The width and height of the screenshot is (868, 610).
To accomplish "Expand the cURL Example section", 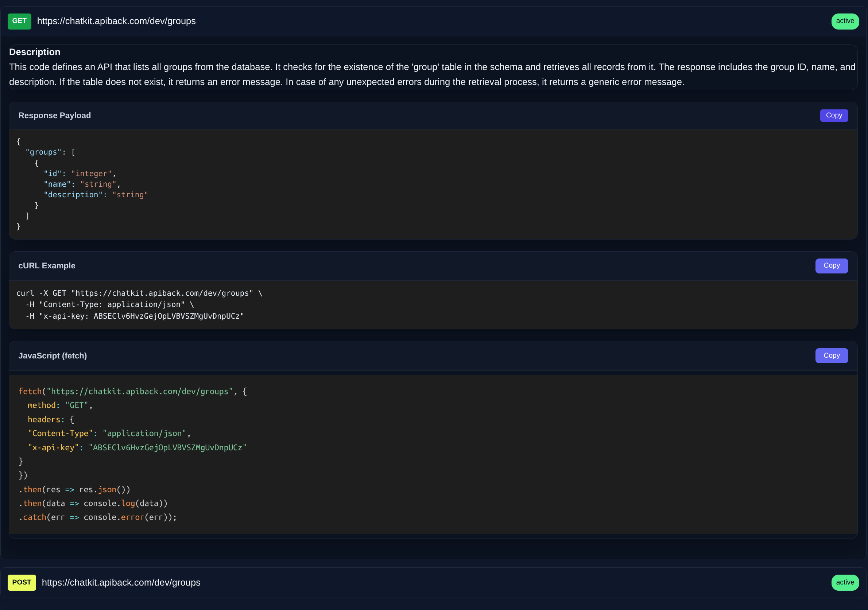I will coord(47,266).
